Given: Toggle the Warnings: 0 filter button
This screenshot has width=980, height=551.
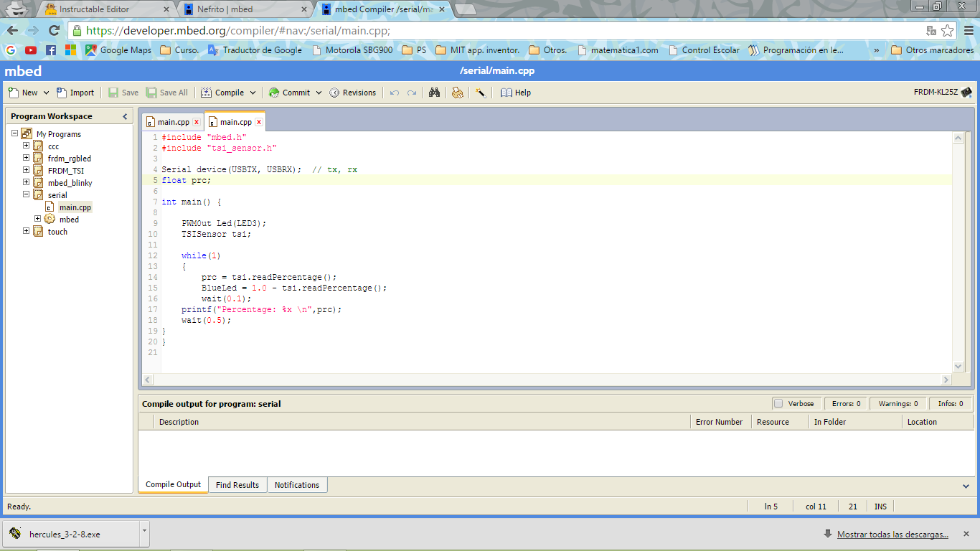Looking at the screenshot, I should coord(898,403).
